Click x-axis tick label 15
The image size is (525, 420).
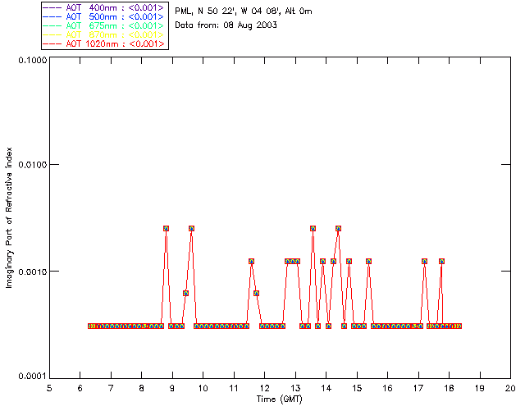tap(357, 388)
